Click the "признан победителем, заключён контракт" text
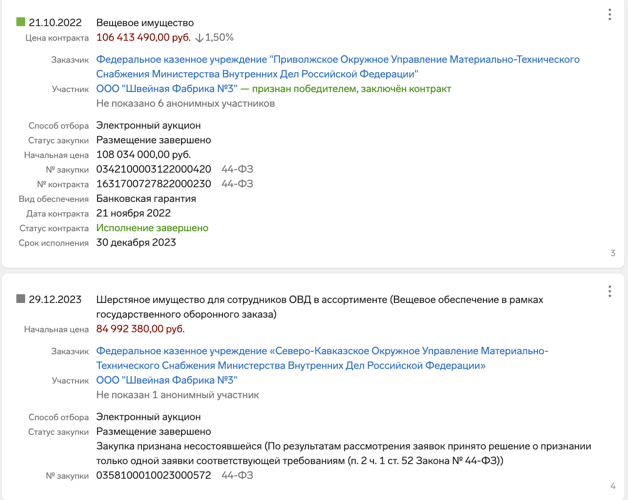The image size is (628, 500). (351, 89)
